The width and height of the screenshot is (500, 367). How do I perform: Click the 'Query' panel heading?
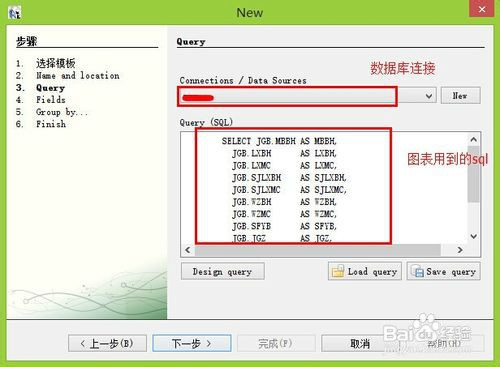191,42
